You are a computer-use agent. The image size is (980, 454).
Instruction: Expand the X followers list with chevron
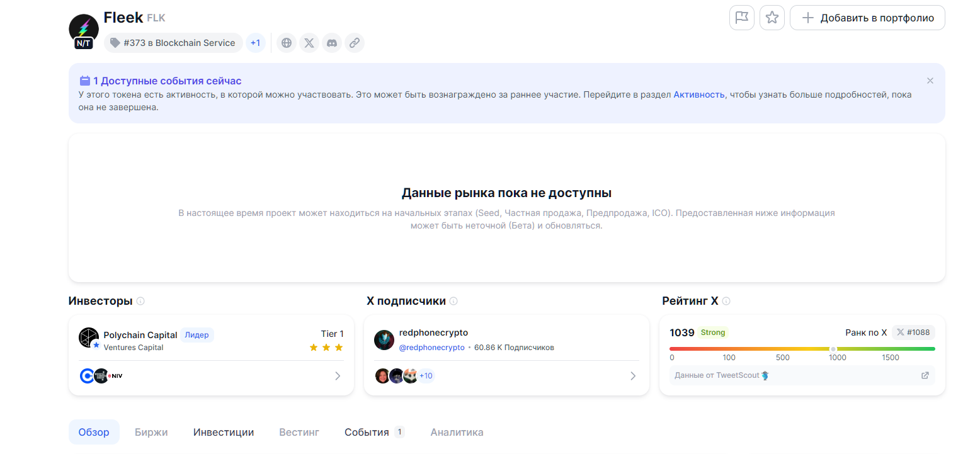coord(633,376)
